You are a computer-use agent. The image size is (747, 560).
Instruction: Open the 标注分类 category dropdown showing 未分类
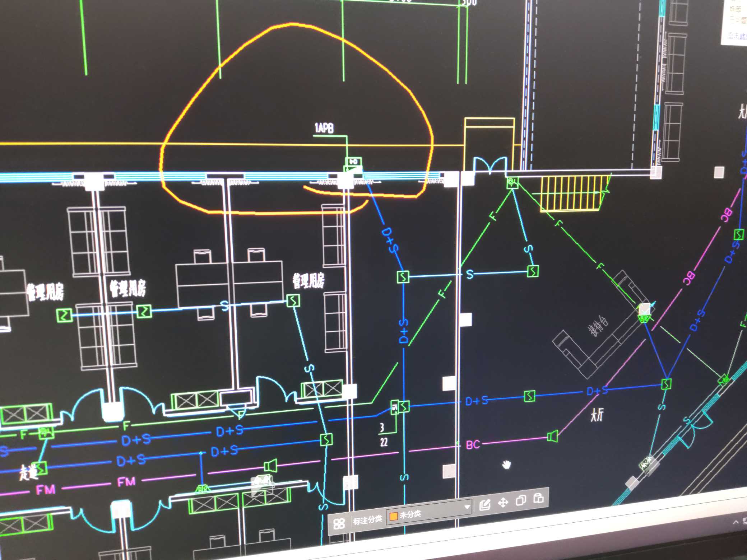[429, 512]
